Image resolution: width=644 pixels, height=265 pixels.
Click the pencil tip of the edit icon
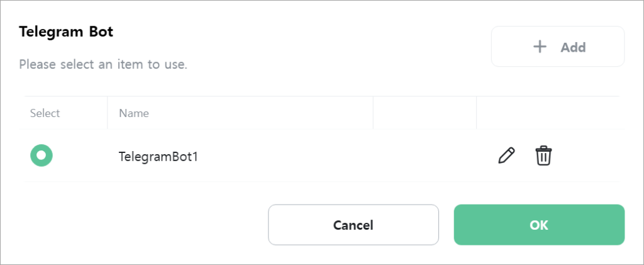click(500, 162)
